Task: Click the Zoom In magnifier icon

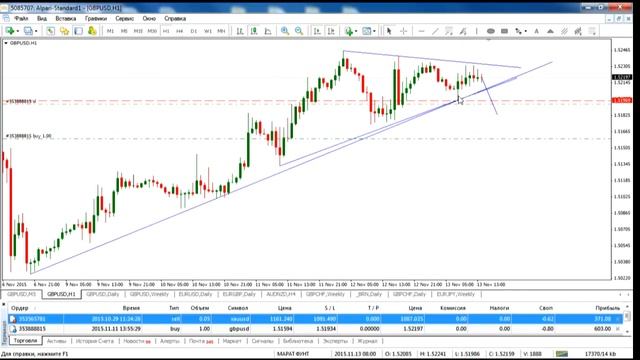Action: pos(285,31)
